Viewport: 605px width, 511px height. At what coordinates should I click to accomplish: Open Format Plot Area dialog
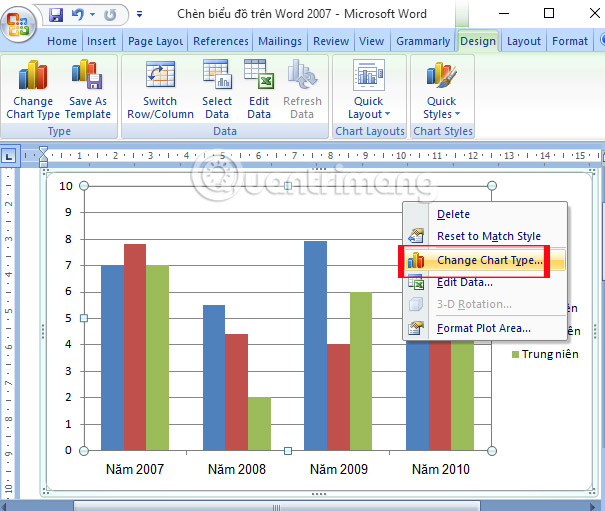pyautogui.click(x=485, y=328)
